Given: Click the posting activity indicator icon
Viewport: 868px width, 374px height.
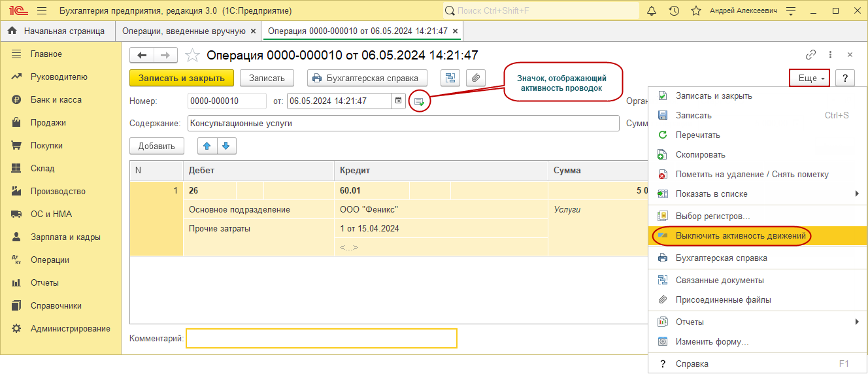Looking at the screenshot, I should pyautogui.click(x=420, y=101).
